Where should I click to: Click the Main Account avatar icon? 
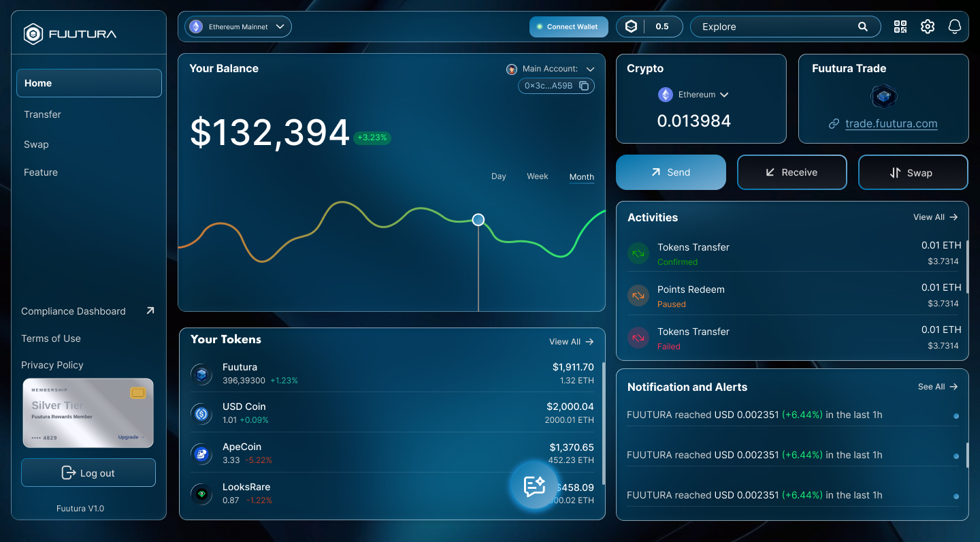[512, 69]
